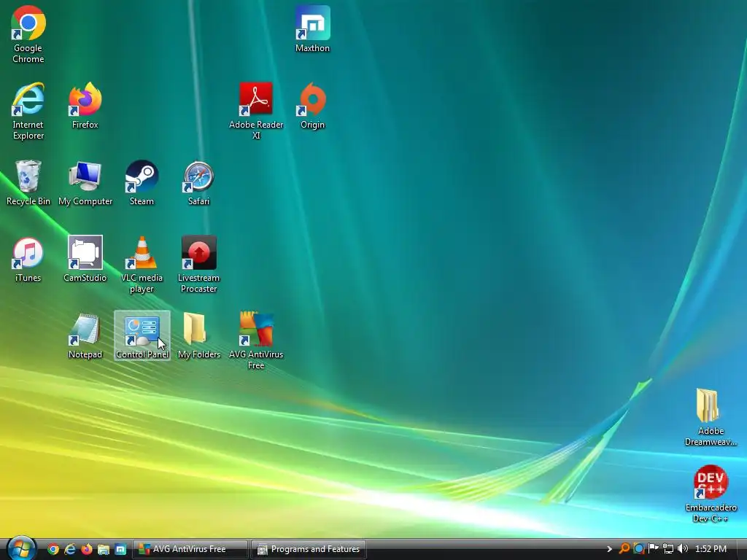The image size is (747, 560).
Task: Click the orange magnifier tray icon
Action: coord(624,549)
